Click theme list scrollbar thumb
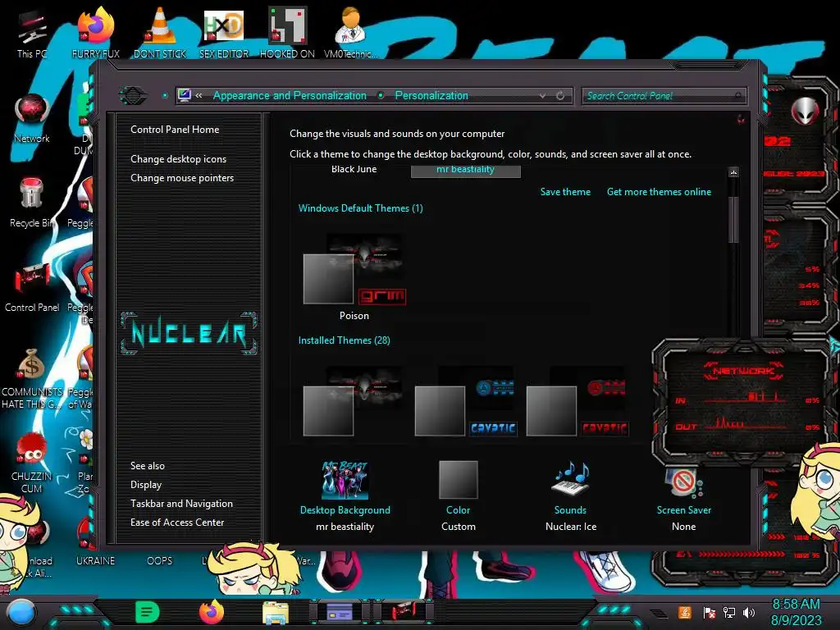 [x=733, y=220]
